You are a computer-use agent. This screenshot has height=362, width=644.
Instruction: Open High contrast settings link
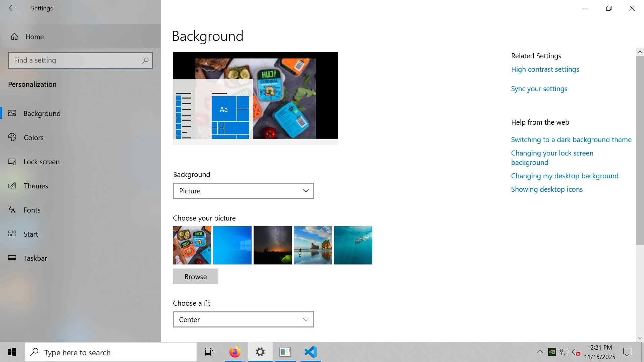(545, 69)
